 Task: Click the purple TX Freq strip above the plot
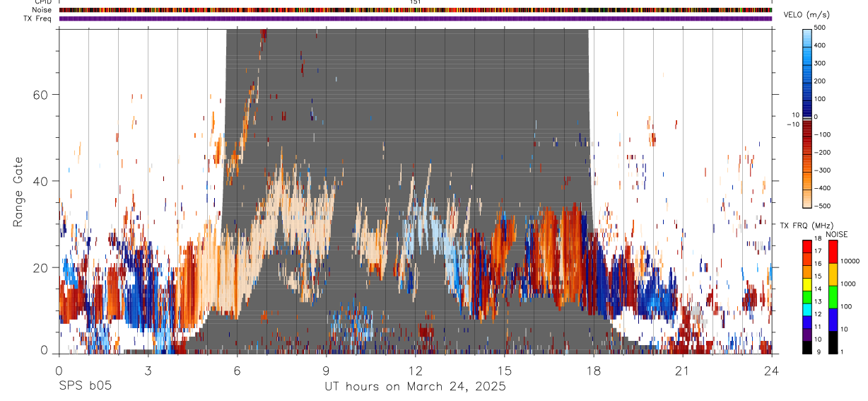[x=416, y=18]
